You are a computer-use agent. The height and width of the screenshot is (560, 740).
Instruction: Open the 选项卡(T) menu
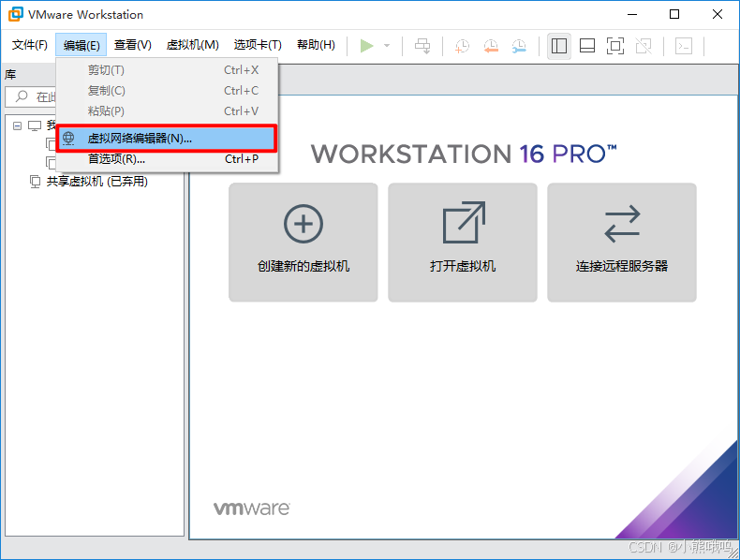pyautogui.click(x=258, y=45)
